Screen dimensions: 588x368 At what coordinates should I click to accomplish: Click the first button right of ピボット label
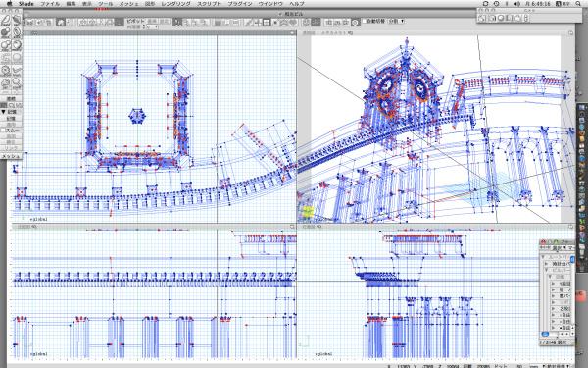[152, 21]
